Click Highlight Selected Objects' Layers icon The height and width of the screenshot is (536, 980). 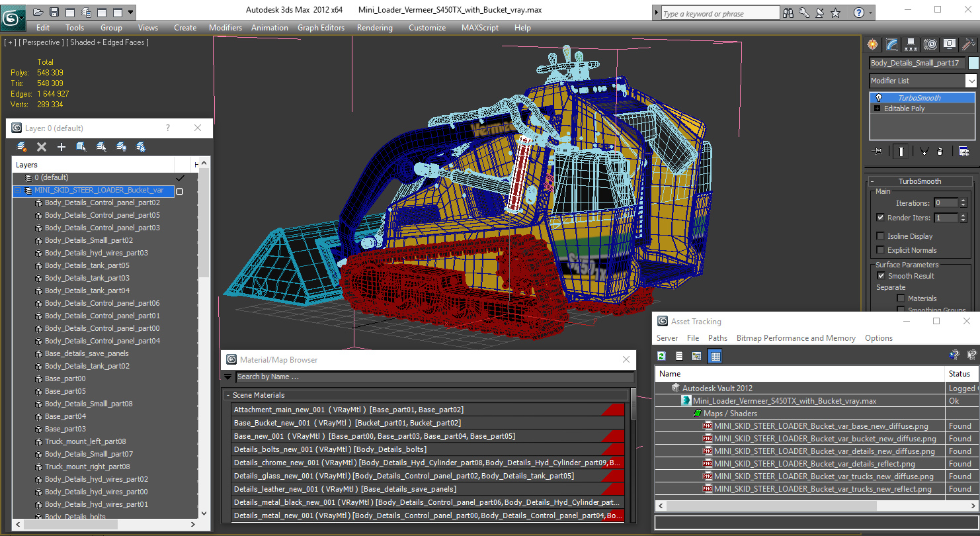(x=101, y=147)
